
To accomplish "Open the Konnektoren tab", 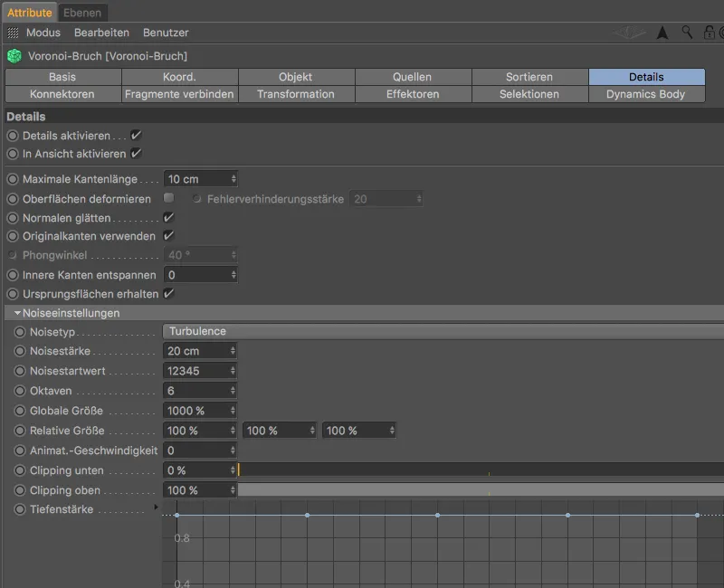I will [x=62, y=94].
